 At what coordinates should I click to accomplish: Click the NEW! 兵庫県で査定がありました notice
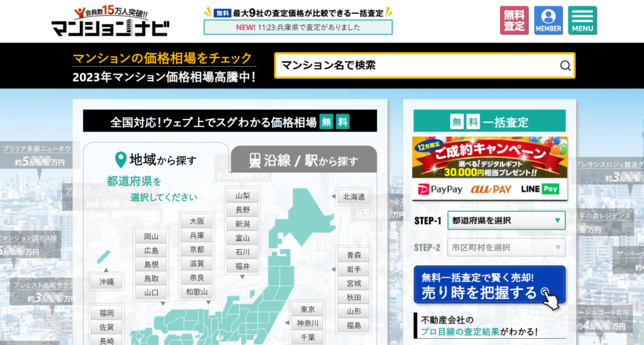[x=297, y=27]
